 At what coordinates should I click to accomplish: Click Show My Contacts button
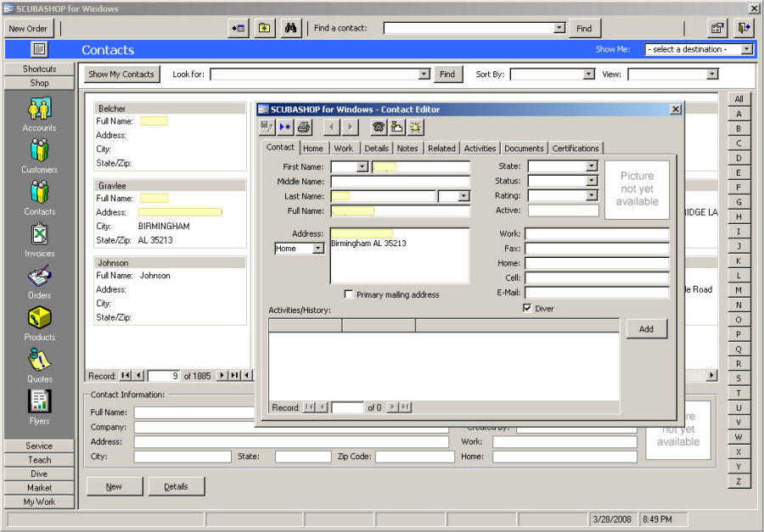tap(121, 74)
